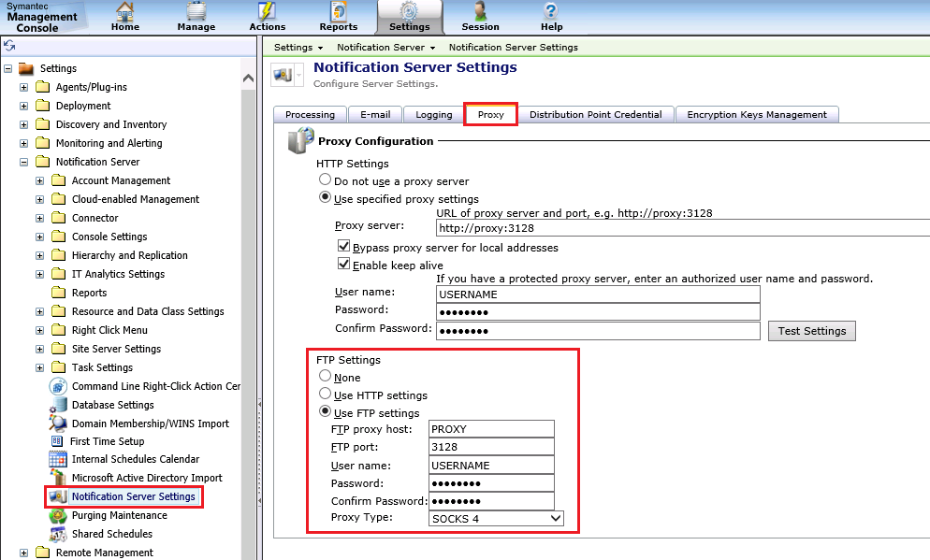Click the Database Settings tree icon
This screenshot has height=560, width=930.
point(58,405)
